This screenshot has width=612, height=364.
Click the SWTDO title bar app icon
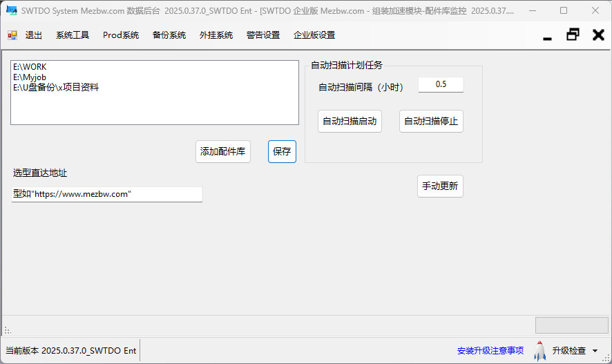click(x=12, y=10)
